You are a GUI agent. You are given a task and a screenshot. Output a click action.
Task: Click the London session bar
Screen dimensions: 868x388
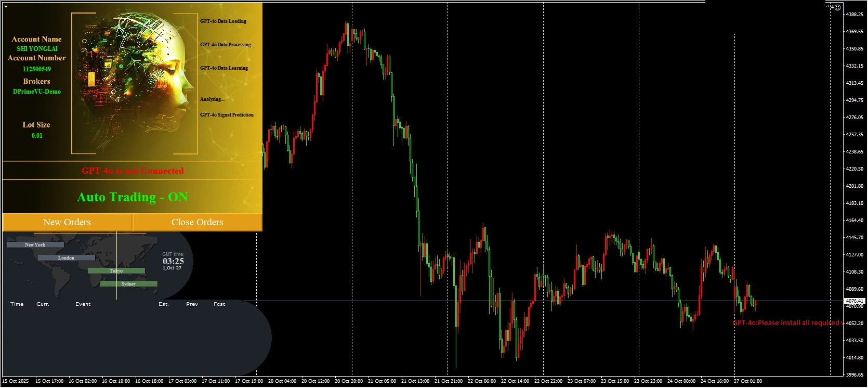66,258
